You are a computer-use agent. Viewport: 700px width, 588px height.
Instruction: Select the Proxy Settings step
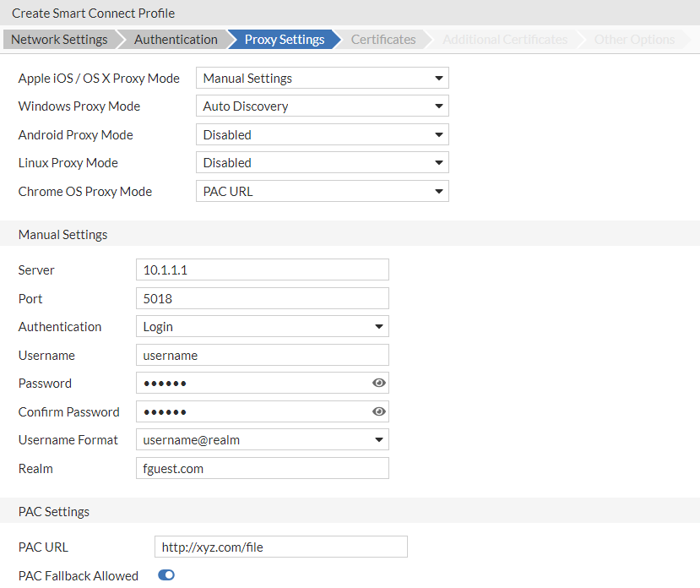click(285, 40)
